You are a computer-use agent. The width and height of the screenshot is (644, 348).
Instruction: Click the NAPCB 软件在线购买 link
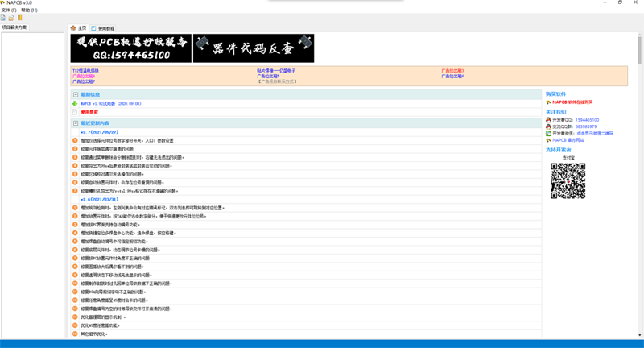(572, 101)
